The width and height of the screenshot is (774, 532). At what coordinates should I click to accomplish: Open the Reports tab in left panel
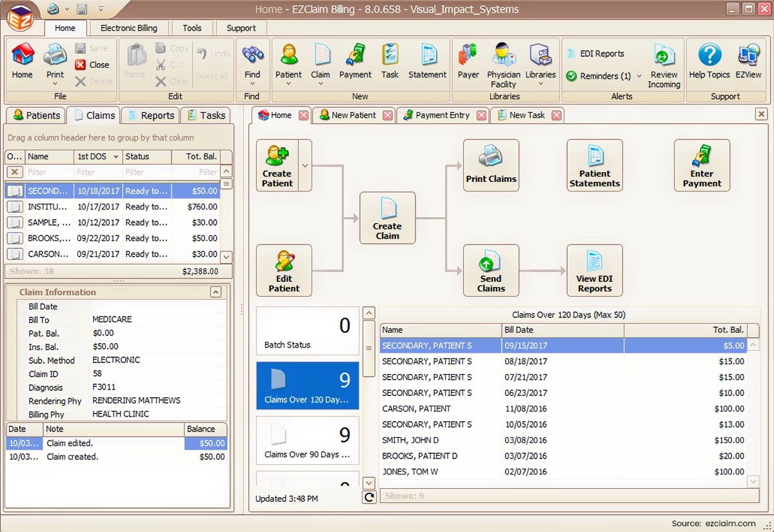click(151, 115)
